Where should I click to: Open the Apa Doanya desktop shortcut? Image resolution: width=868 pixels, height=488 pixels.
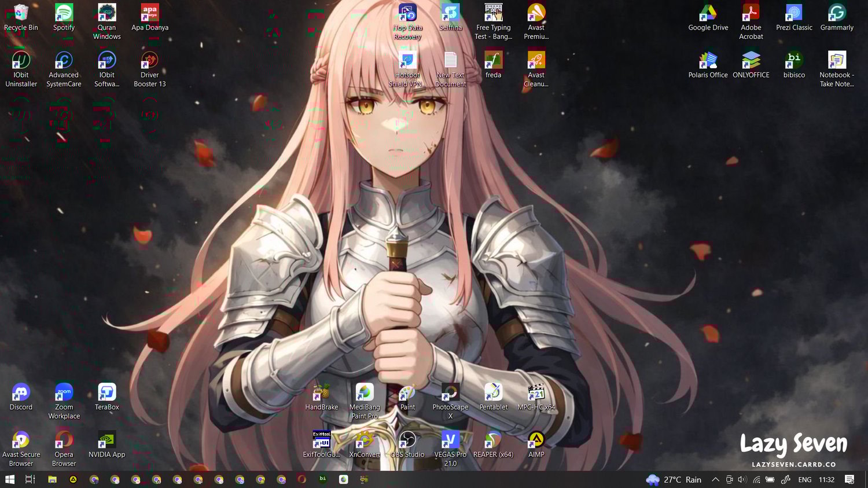point(150,18)
